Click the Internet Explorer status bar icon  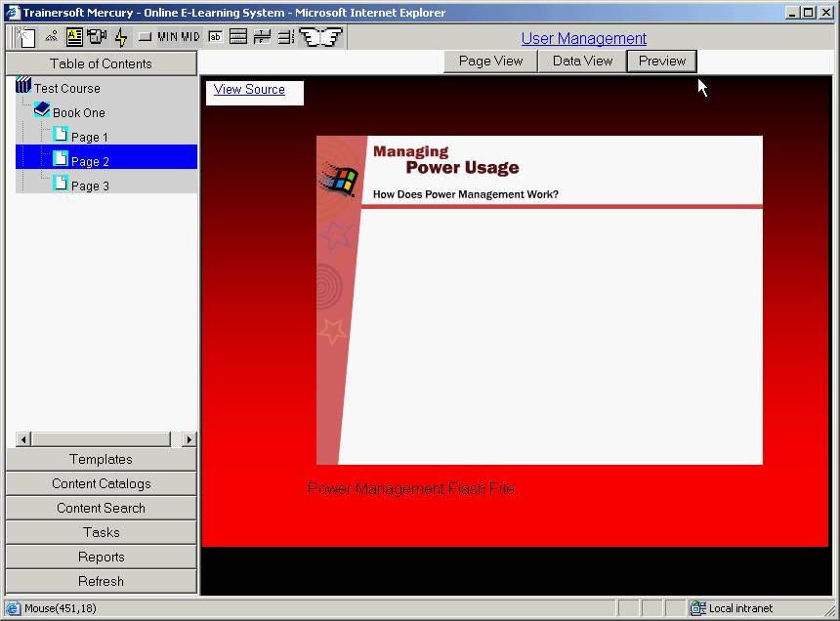tap(13, 608)
